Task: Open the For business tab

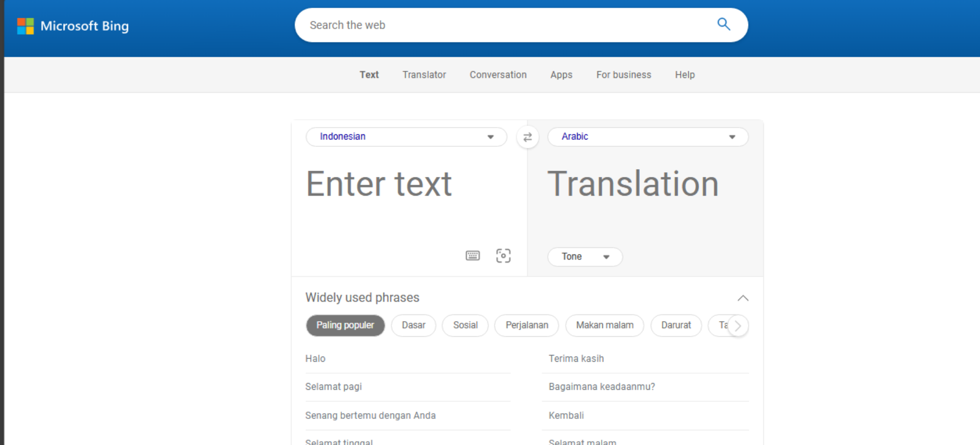Action: pos(624,75)
